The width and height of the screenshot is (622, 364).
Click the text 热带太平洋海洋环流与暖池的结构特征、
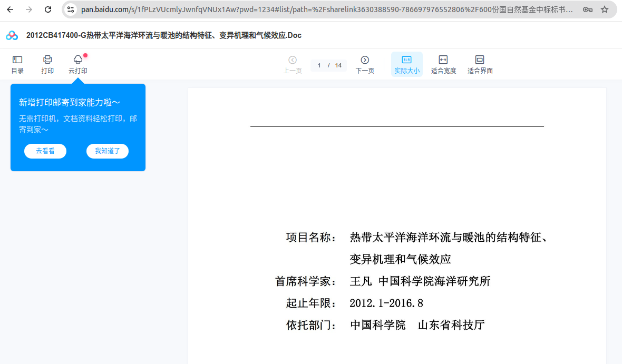[449, 238]
